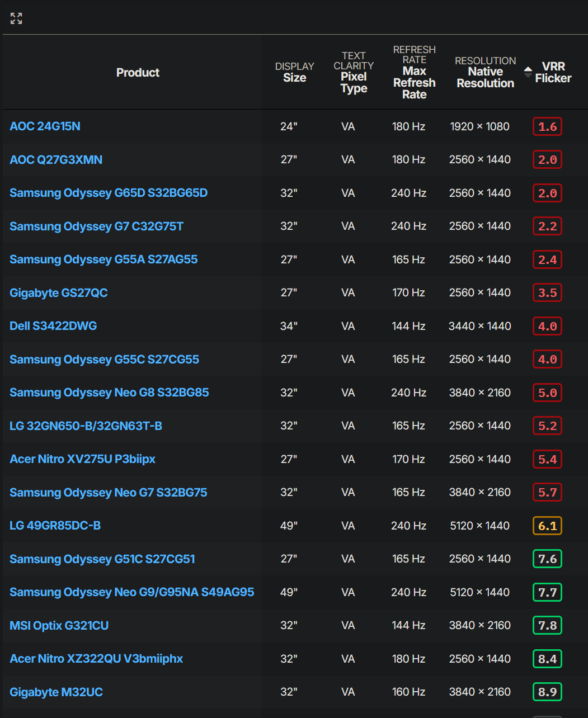The height and width of the screenshot is (718, 588).
Task: Toggle VRR Flicker sort arrow
Action: 528,72
